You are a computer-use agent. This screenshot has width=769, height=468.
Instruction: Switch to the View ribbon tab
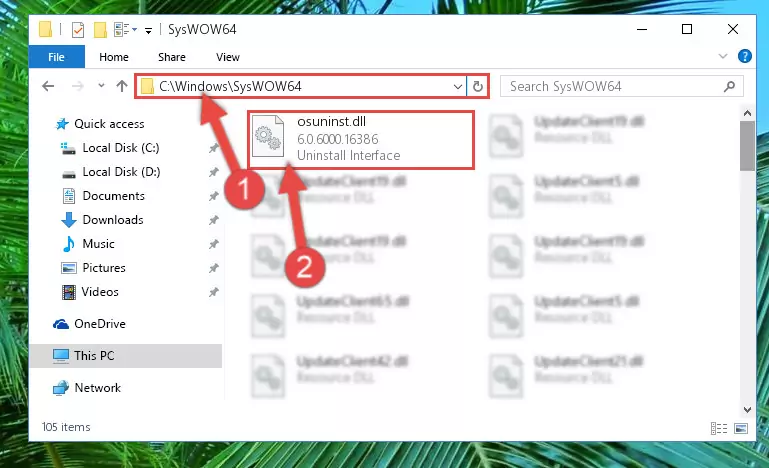point(228,57)
